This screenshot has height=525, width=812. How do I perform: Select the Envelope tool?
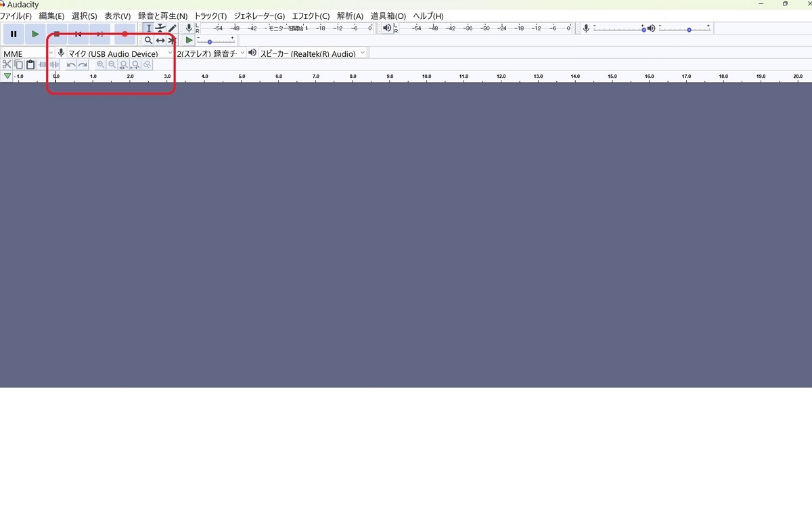tap(160, 28)
